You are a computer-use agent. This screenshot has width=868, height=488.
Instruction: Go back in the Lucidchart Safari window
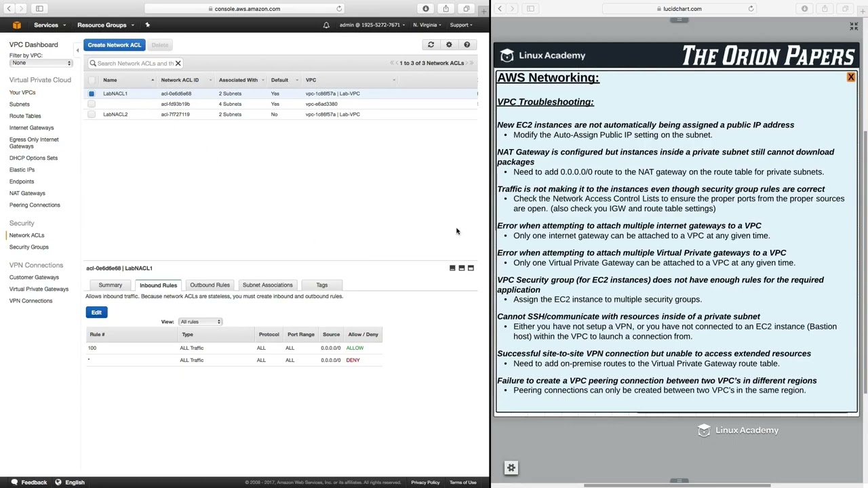[x=500, y=9]
